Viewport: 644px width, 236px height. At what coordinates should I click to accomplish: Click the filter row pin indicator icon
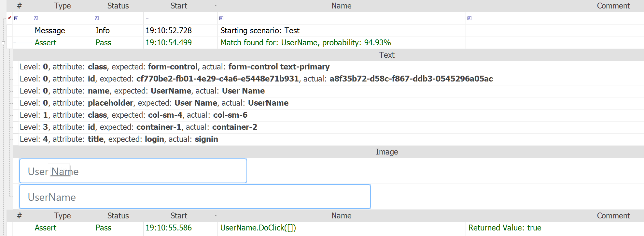(9, 18)
